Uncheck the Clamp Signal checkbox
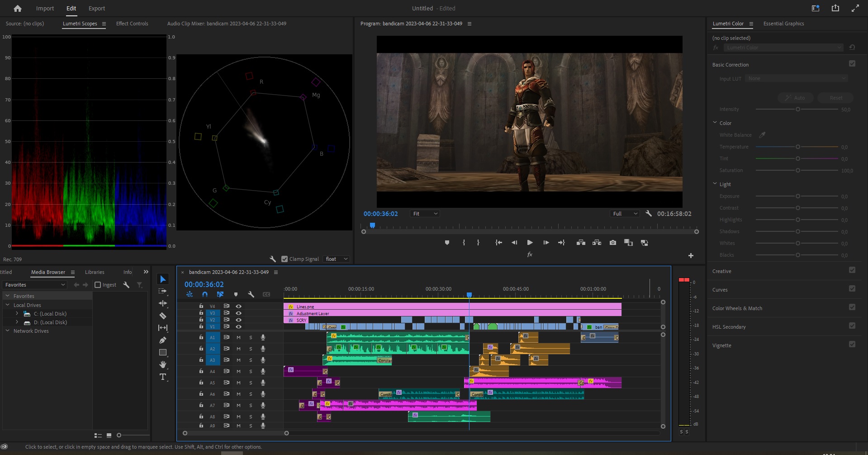The width and height of the screenshot is (868, 455). pyautogui.click(x=285, y=259)
